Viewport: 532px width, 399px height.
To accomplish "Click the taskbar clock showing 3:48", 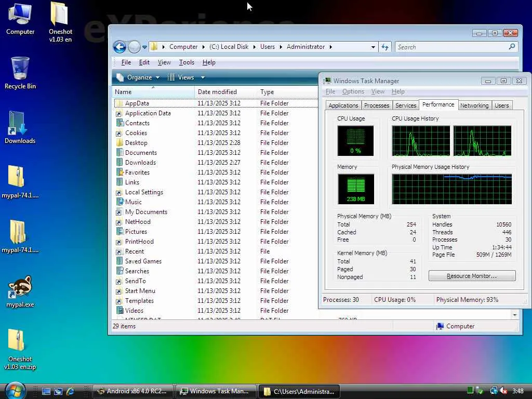I will 518,391.
